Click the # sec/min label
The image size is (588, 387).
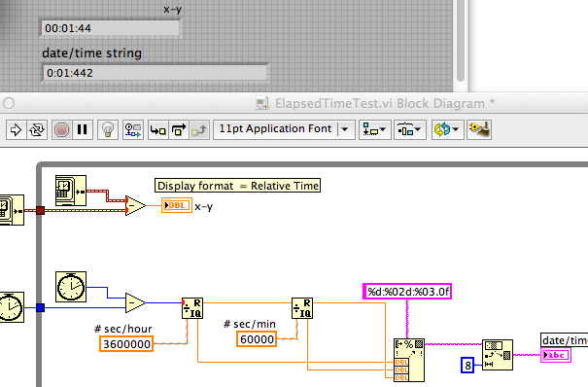[x=250, y=324]
